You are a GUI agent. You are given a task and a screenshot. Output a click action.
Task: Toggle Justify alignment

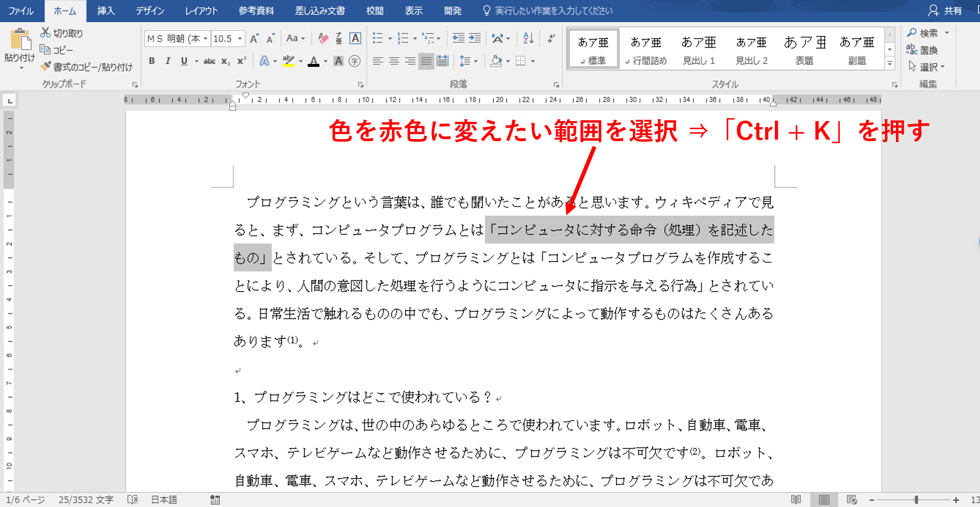pyautogui.click(x=426, y=61)
